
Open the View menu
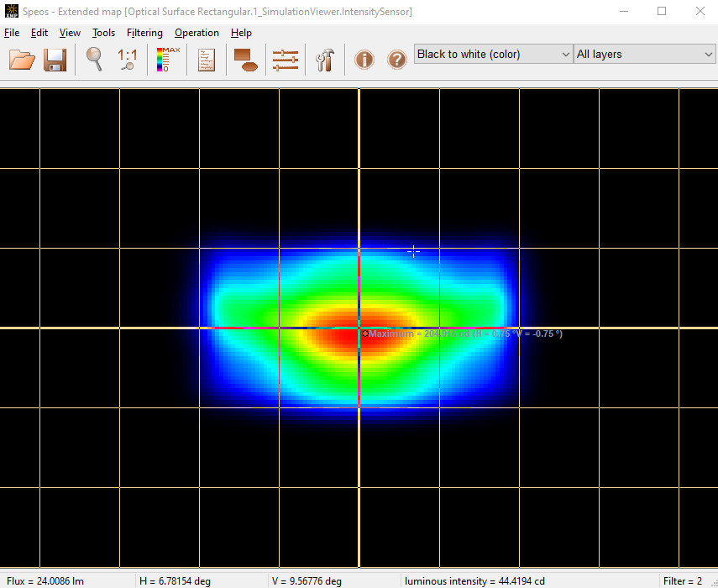point(70,33)
